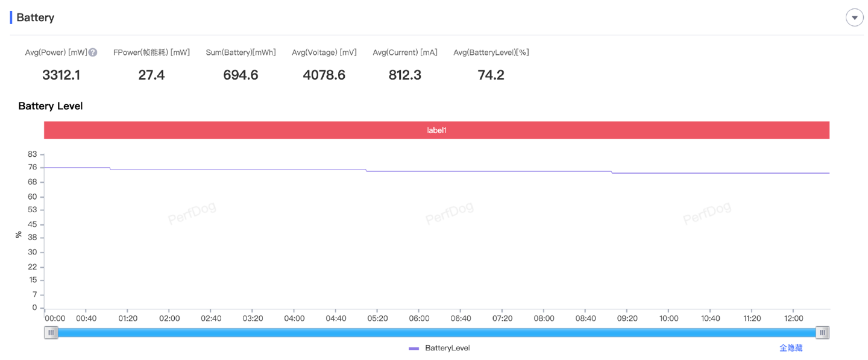Select the Avg(BatteryLevel) value 74.2
868x360 pixels.
tap(491, 75)
